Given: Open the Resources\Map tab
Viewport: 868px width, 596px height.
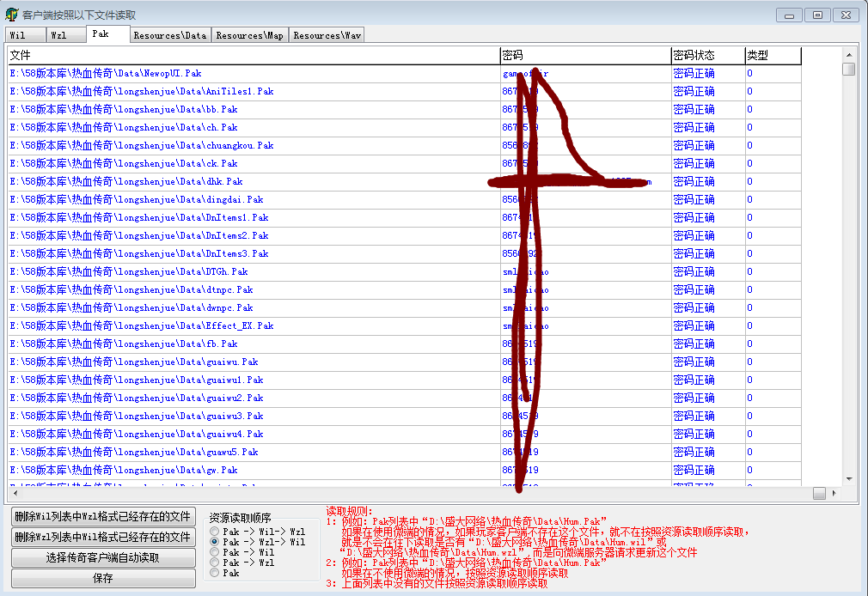Looking at the screenshot, I should pos(250,35).
